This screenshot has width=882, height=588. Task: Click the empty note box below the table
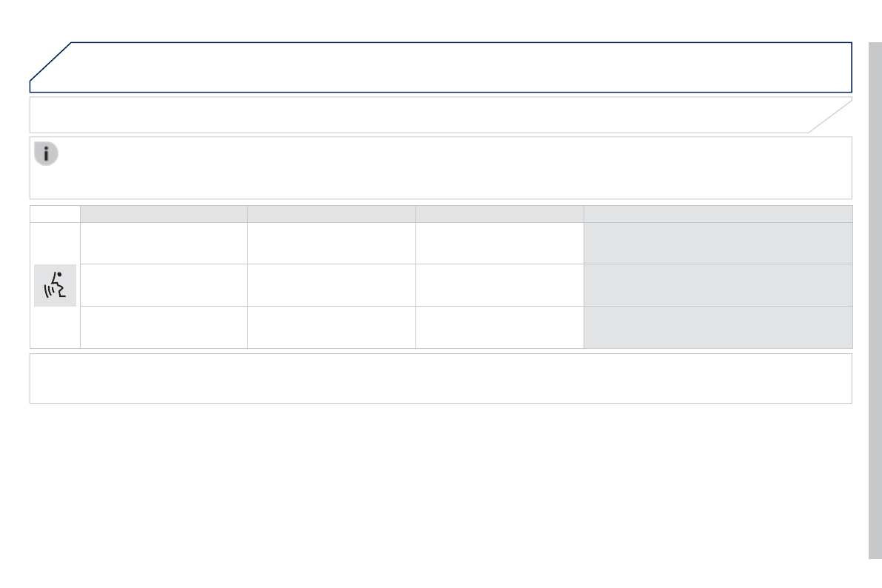(x=441, y=378)
